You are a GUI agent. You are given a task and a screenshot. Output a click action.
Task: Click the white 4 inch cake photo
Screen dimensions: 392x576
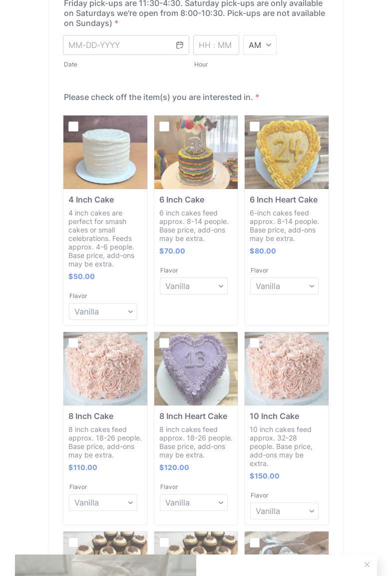click(105, 152)
